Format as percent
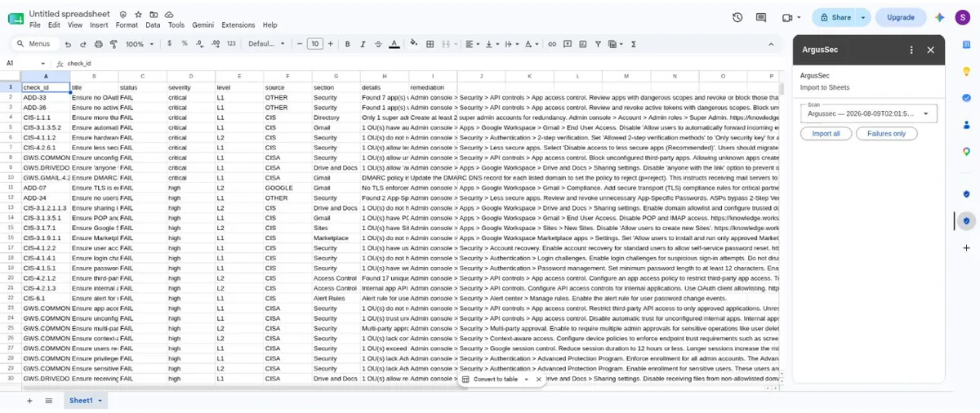Screen dimensions: 980x413 pos(186,44)
